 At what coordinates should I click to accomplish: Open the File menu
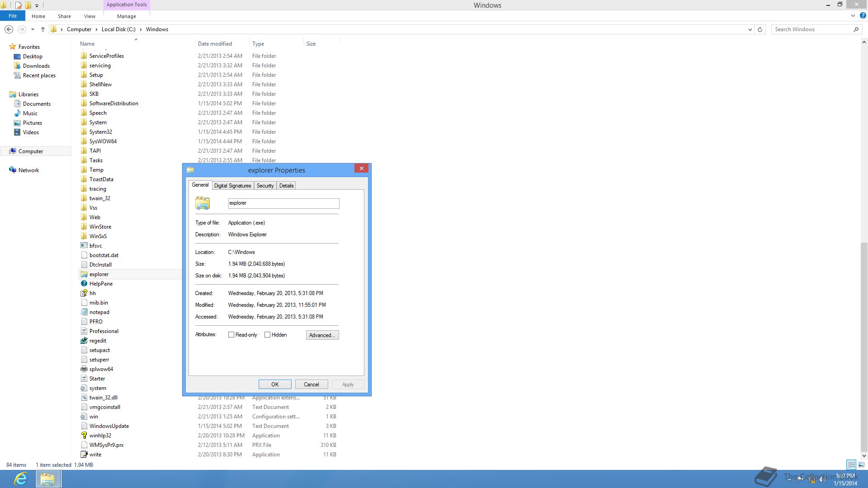pos(13,16)
